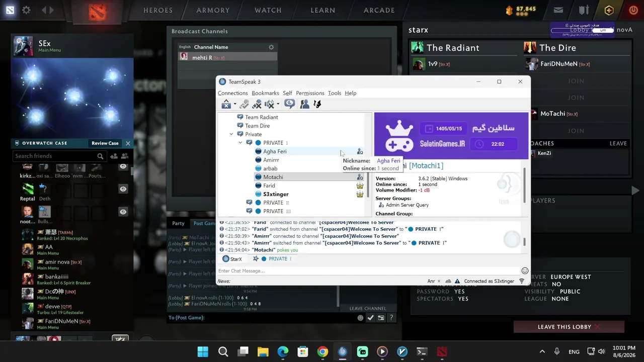Screen dimensions: 644x362
Task: Toggle visibility eye for kirkz party row
Action: coord(123,166)
